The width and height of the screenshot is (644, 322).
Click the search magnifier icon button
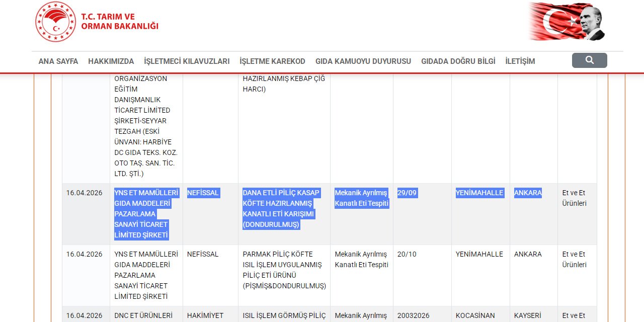pos(589,60)
